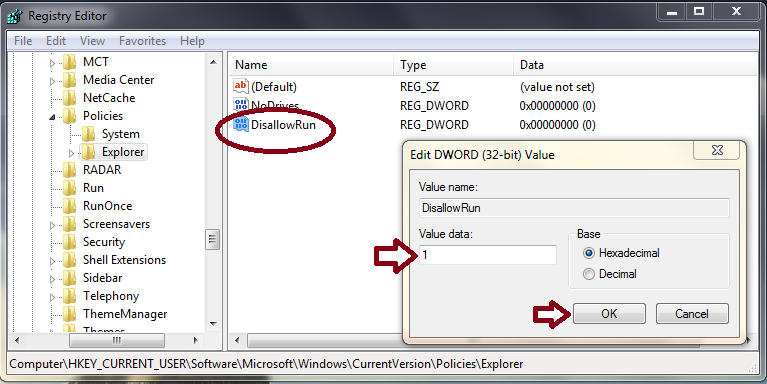Click the Explorer folder icon
Image resolution: width=767 pixels, height=384 pixels.
pyautogui.click(x=89, y=152)
